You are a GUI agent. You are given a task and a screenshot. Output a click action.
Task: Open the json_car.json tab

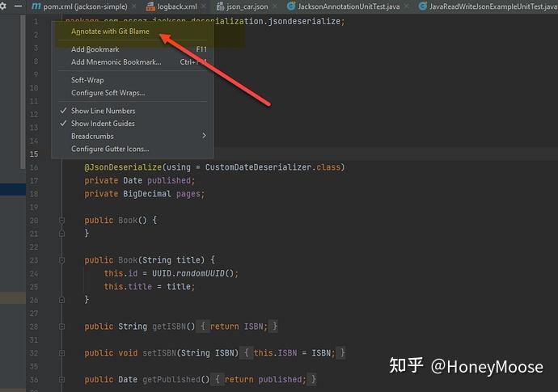point(247,6)
